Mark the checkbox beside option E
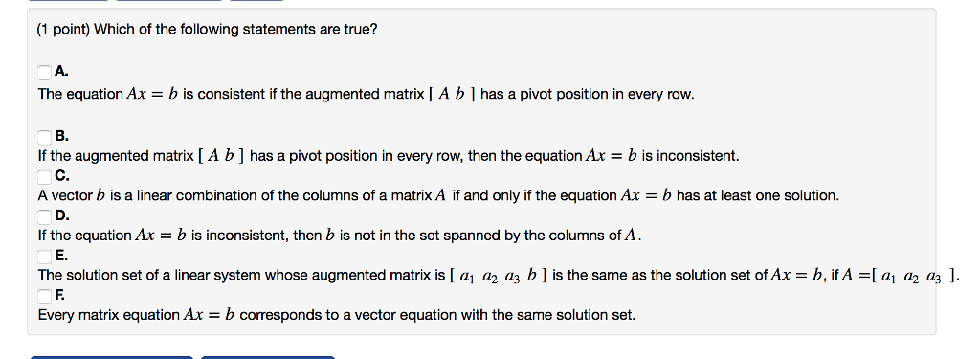Screen dimensions: 980x359 (44, 257)
